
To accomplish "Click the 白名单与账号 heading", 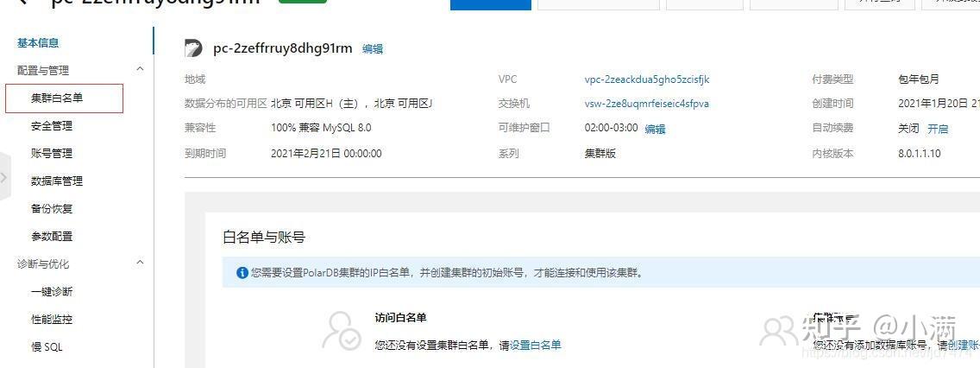I will [x=264, y=238].
